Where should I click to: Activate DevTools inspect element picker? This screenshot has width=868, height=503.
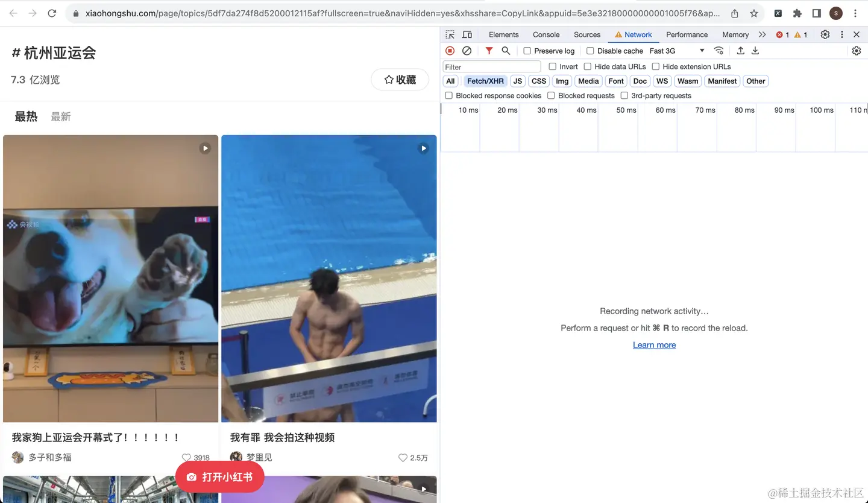(450, 34)
